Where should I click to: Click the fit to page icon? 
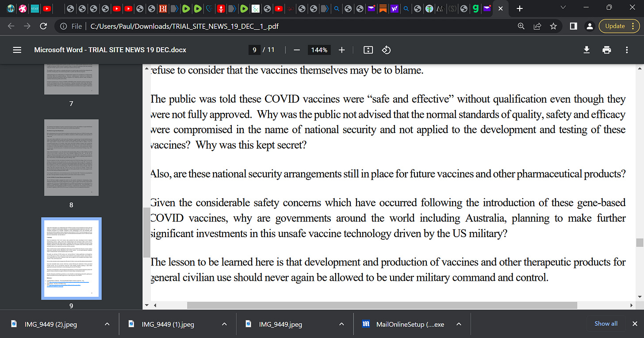tap(368, 50)
